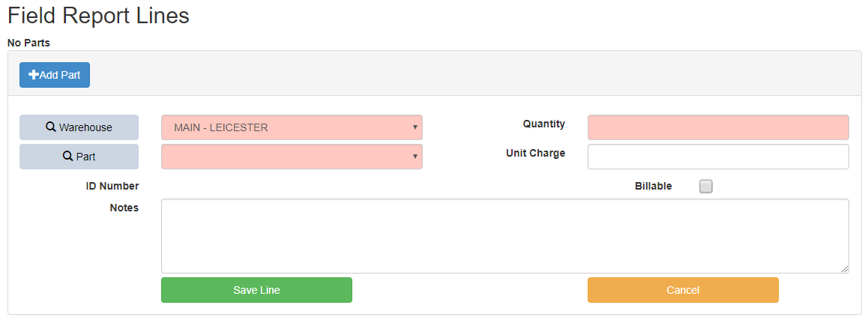This screenshot has width=868, height=320.
Task: Focus the Quantity input field
Action: click(x=717, y=127)
